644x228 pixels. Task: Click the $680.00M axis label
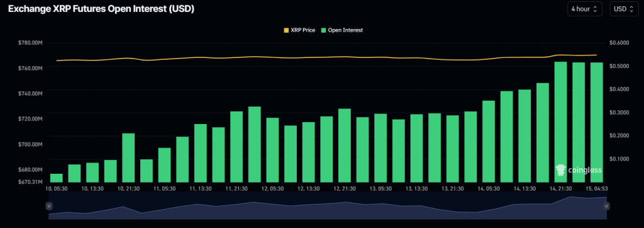[30, 169]
